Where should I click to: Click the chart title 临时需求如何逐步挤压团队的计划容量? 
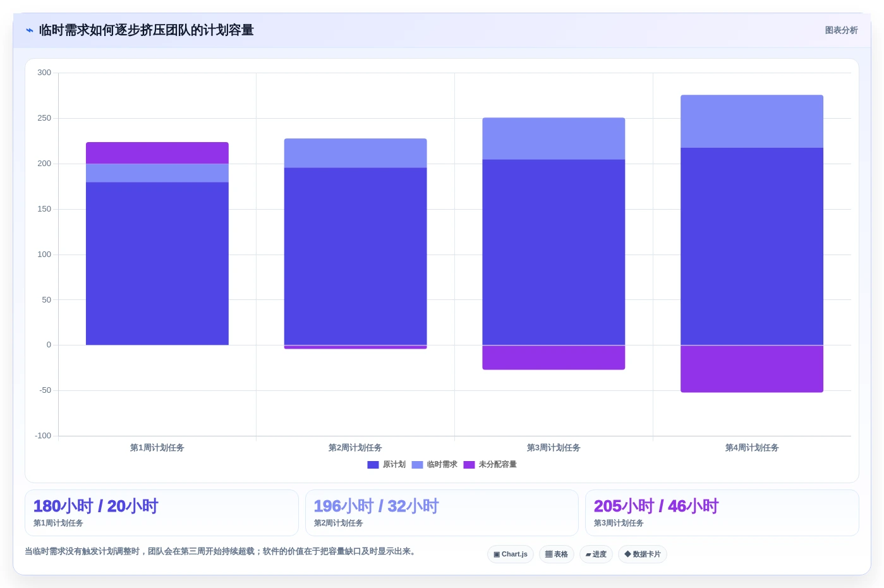pyautogui.click(x=146, y=30)
